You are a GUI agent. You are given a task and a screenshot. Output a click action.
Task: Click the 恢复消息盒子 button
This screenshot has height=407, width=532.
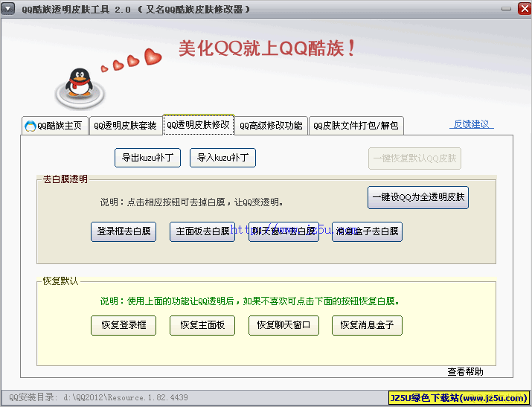(367, 325)
